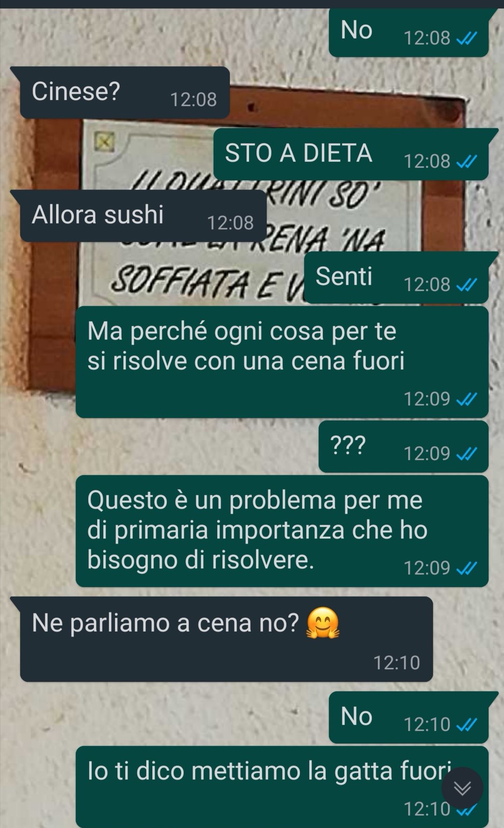This screenshot has width=504, height=828.
Task: Tap blue double-check on ??? message
Action: 466,453
